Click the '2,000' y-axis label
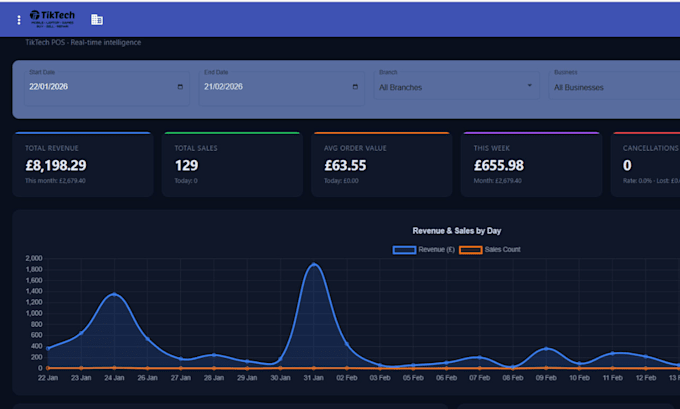Image resolution: width=680 pixels, height=409 pixels. tap(34, 258)
